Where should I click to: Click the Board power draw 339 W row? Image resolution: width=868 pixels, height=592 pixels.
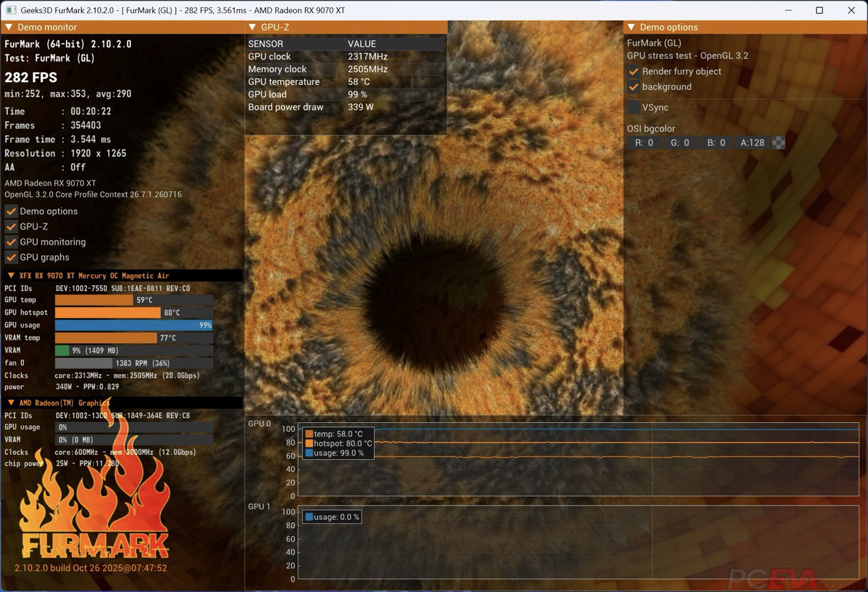(346, 107)
